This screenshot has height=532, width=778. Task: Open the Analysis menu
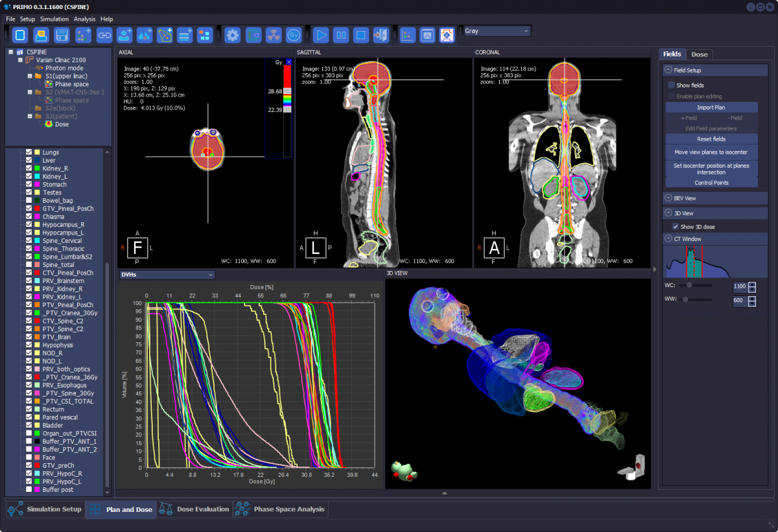pos(84,19)
